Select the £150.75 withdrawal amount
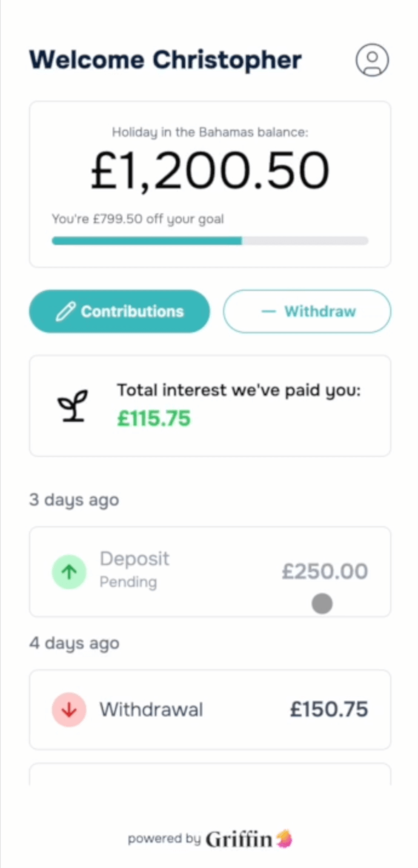418x868 pixels. point(329,710)
